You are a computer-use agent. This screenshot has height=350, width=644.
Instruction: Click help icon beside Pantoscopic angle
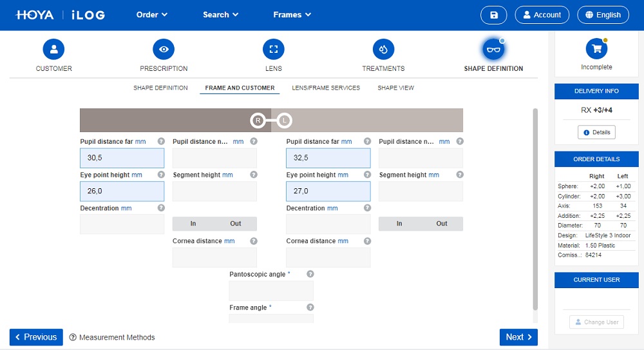click(310, 275)
